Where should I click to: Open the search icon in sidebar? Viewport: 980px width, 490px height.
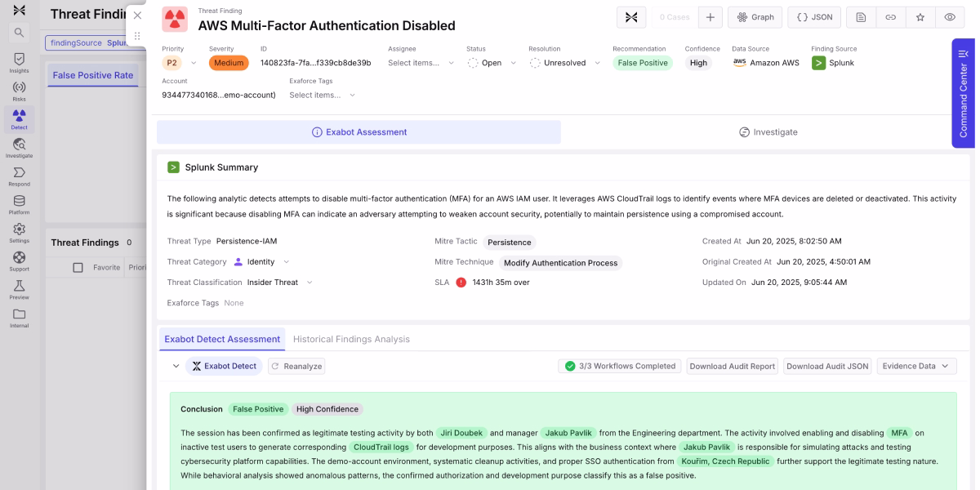point(19,33)
